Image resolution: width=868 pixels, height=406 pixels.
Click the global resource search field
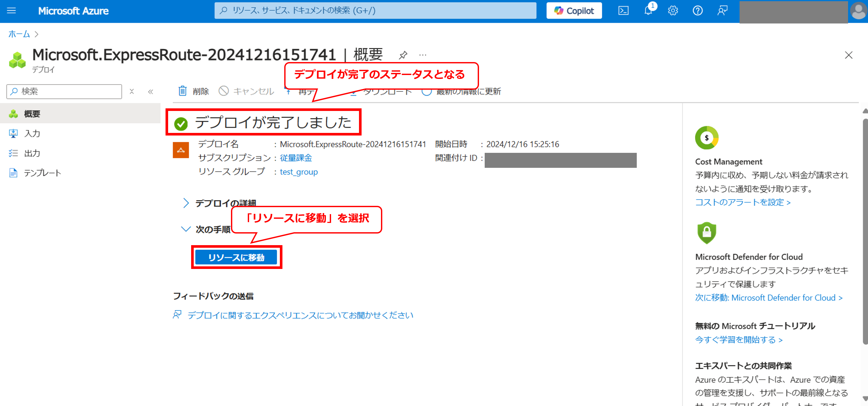coord(375,11)
